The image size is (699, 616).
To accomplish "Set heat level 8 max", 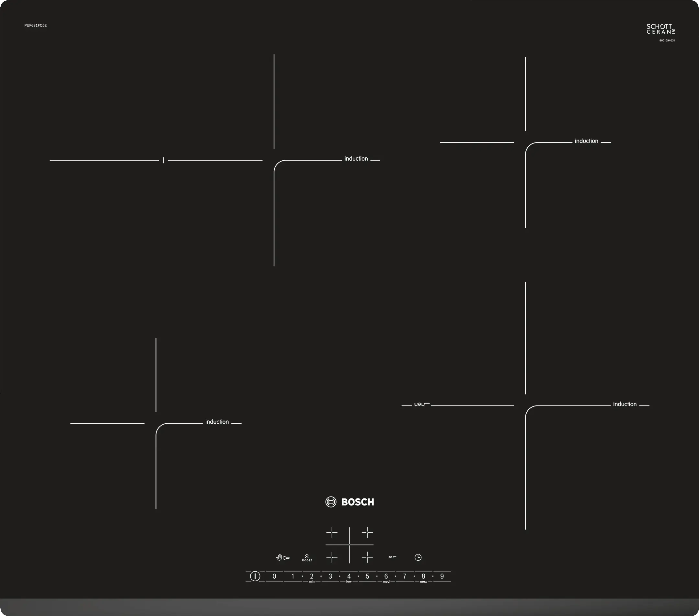I will coord(423,577).
